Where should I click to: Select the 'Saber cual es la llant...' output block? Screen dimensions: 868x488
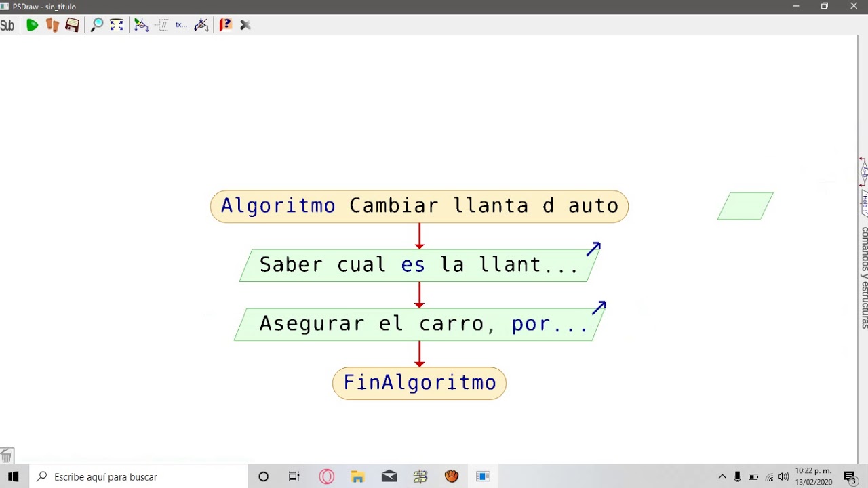[419, 265]
